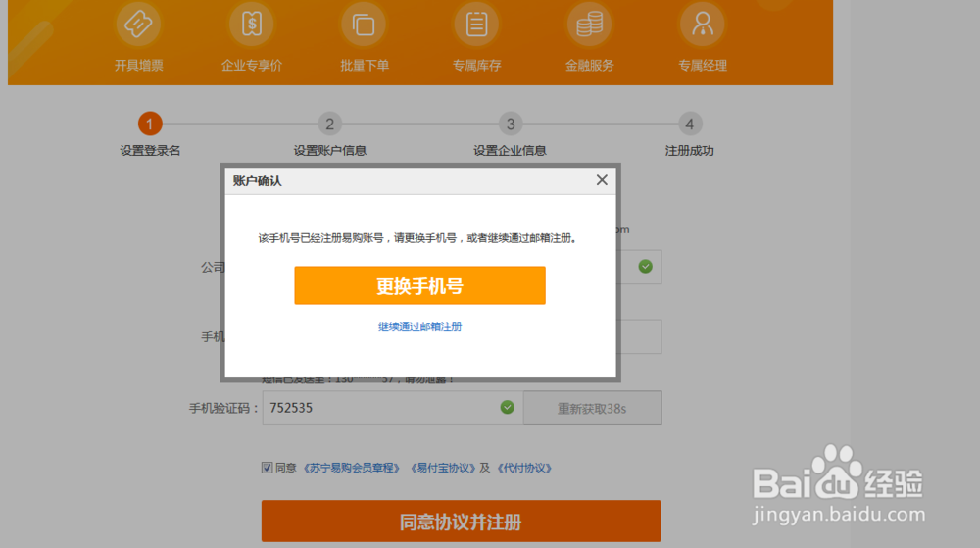Click the 企业专享价 label text

click(x=252, y=66)
